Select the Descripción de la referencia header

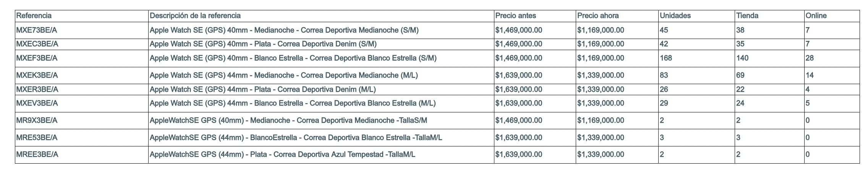tap(195, 16)
